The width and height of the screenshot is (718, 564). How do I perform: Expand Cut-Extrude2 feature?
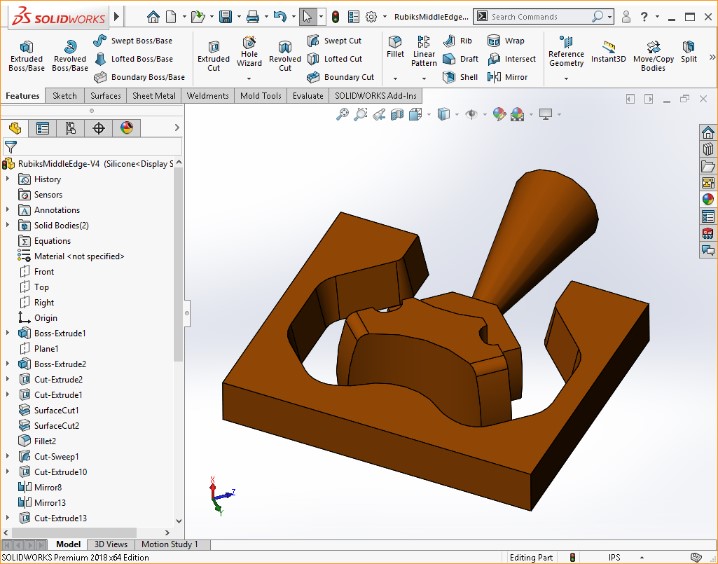pyautogui.click(x=7, y=379)
